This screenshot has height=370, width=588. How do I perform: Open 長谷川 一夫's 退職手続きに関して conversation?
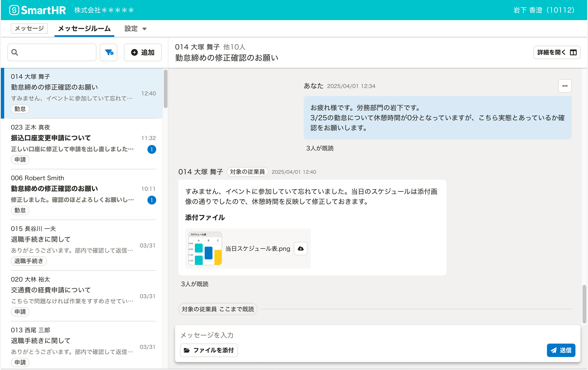click(73, 240)
